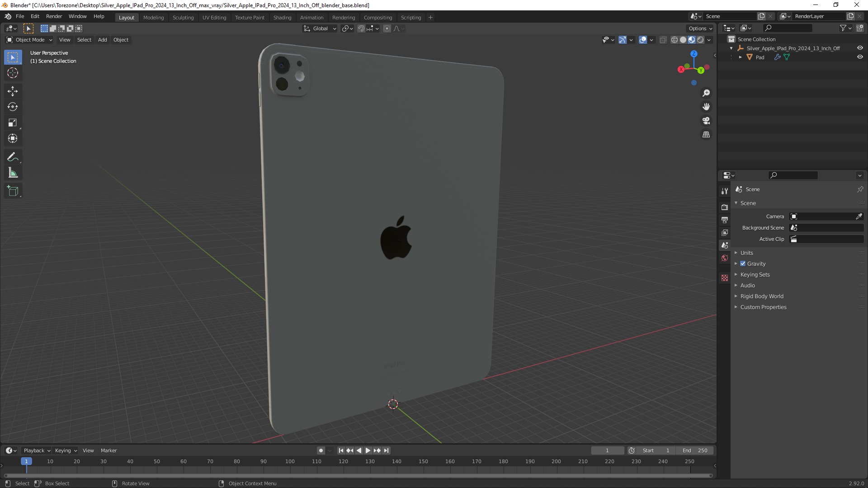Switch to the Shading workspace tab
The image size is (868, 488).
tap(282, 18)
